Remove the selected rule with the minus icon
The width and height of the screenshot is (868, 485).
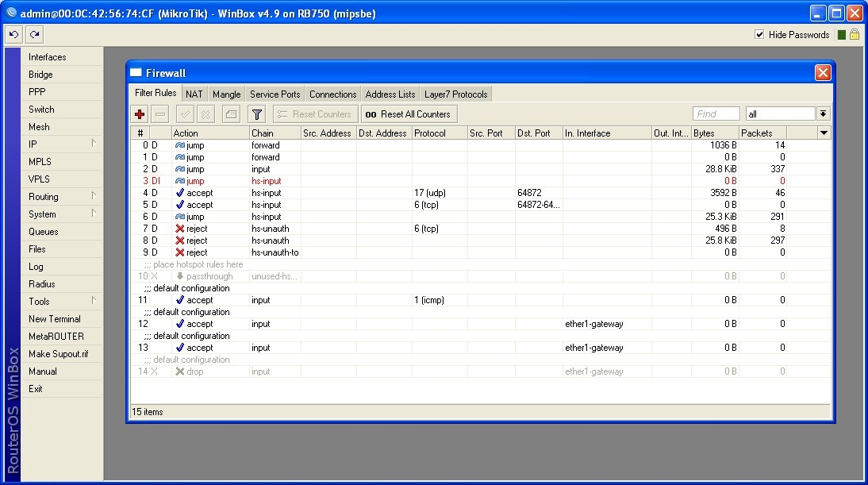coord(160,114)
